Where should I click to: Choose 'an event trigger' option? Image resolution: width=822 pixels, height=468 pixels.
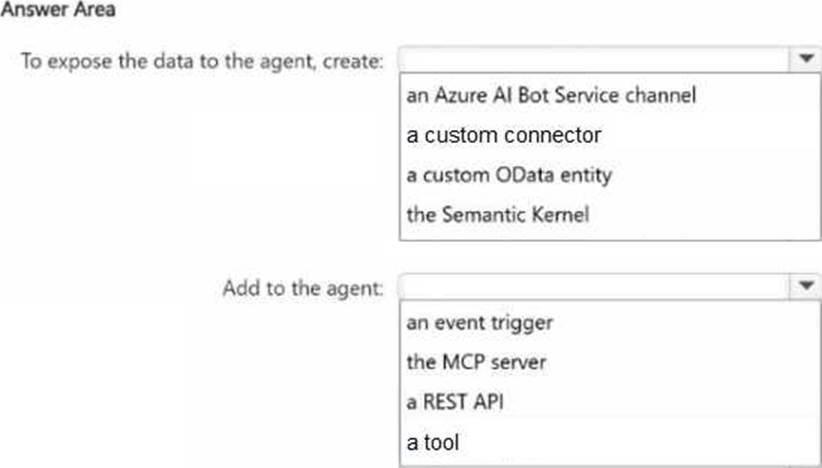tap(480, 323)
